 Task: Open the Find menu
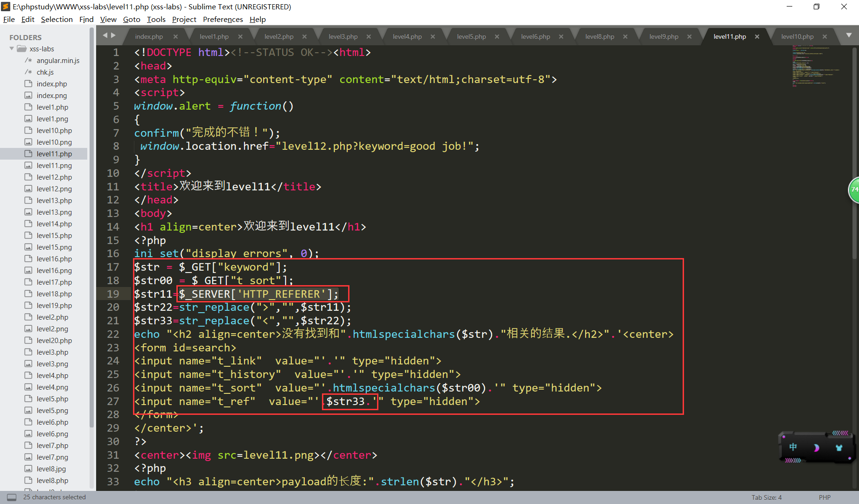pyautogui.click(x=86, y=19)
